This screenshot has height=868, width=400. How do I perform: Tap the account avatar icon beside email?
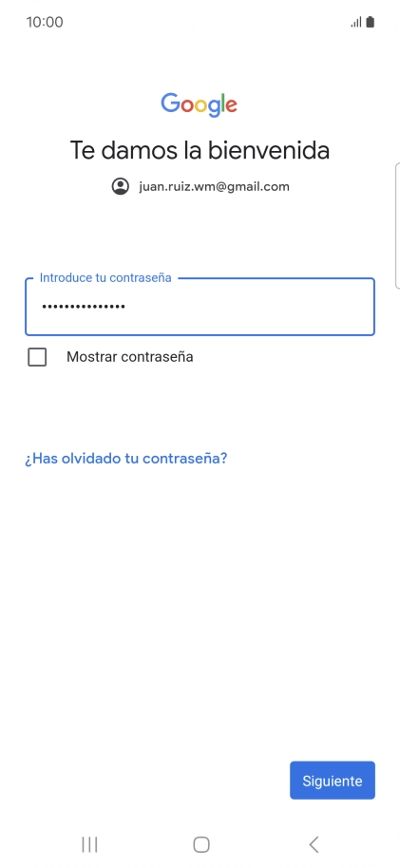click(121, 186)
